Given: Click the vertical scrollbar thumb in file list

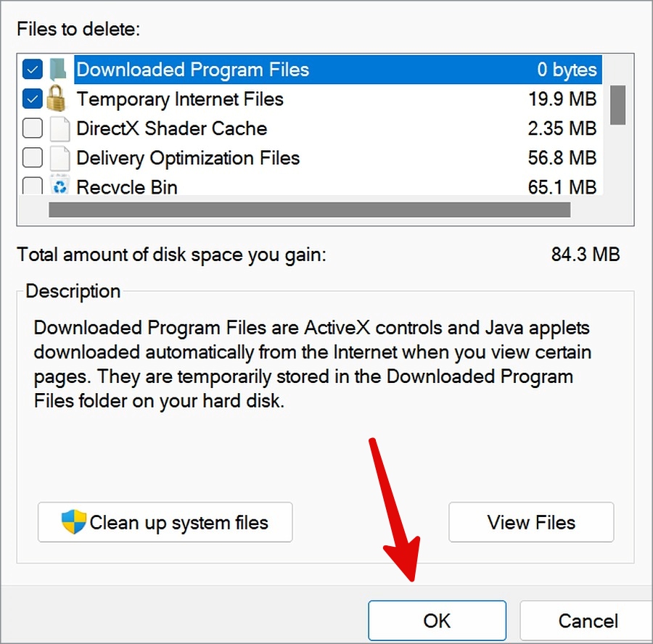Looking at the screenshot, I should [x=617, y=105].
